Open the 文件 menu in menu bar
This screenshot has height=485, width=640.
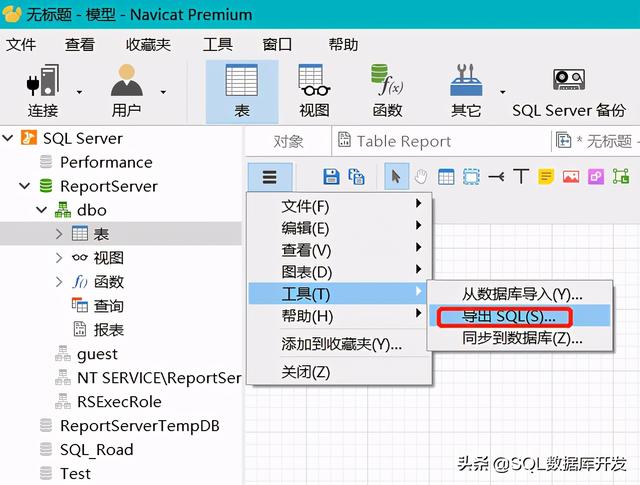point(21,44)
